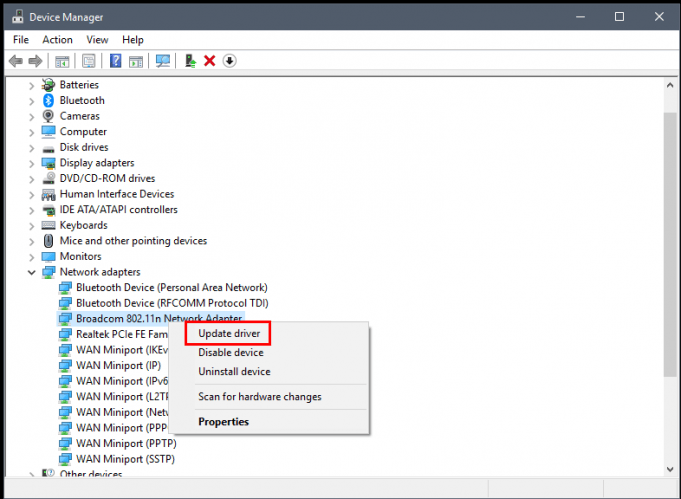The width and height of the screenshot is (681, 499).
Task: Click the scrollbar up arrow
Action: tap(670, 86)
